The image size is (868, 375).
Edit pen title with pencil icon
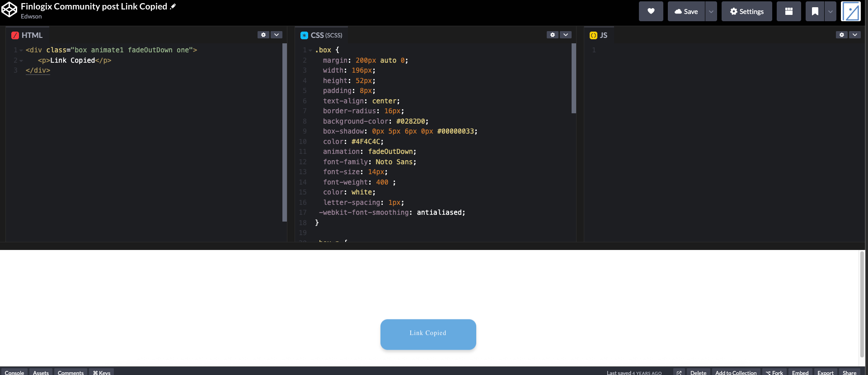tap(173, 6)
